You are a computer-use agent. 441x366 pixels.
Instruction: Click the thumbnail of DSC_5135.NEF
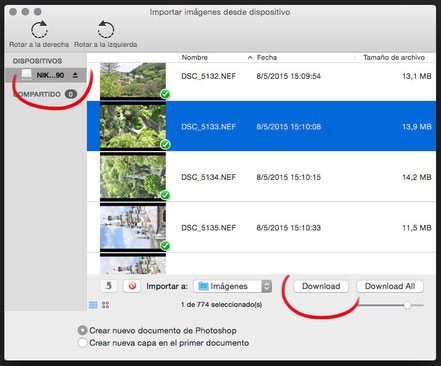click(x=133, y=227)
